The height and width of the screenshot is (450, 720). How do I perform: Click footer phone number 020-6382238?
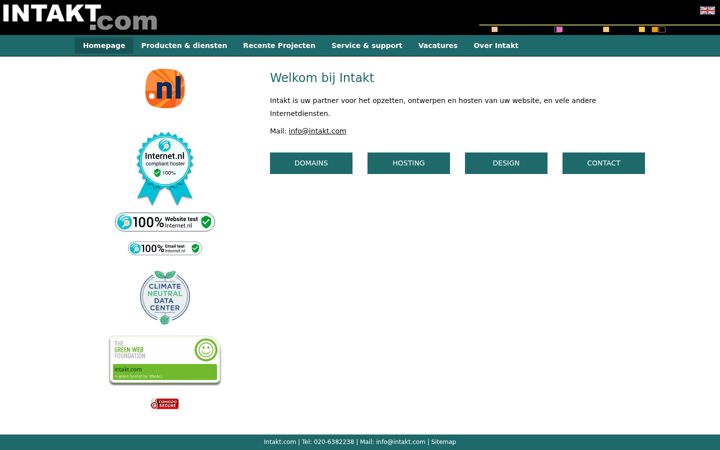pos(334,442)
